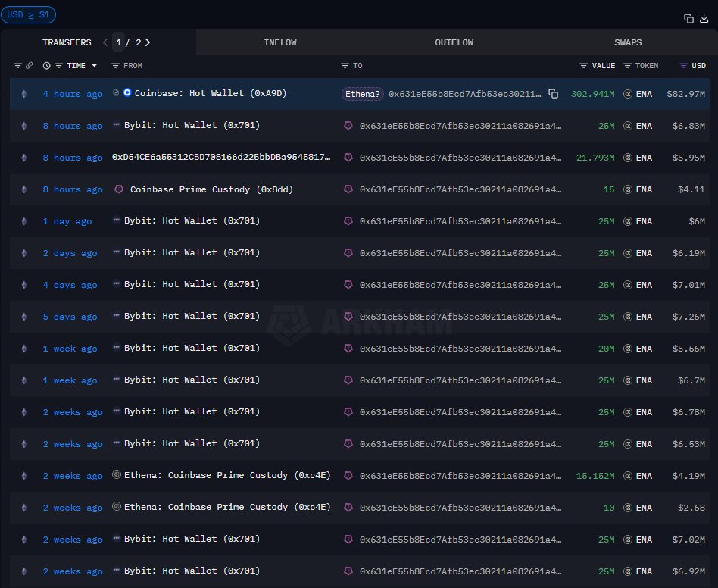Switch to the INFLOW tab
718x588 pixels.
280,42
